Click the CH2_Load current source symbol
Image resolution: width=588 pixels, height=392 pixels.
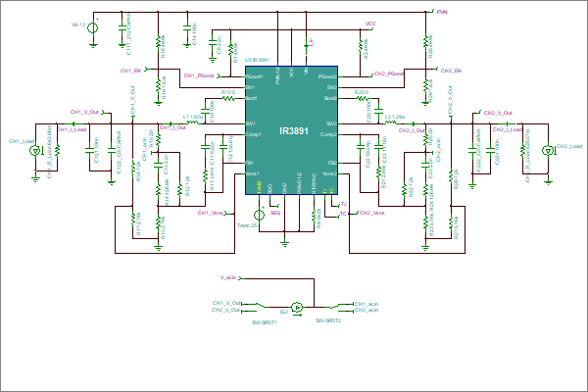tap(548, 150)
